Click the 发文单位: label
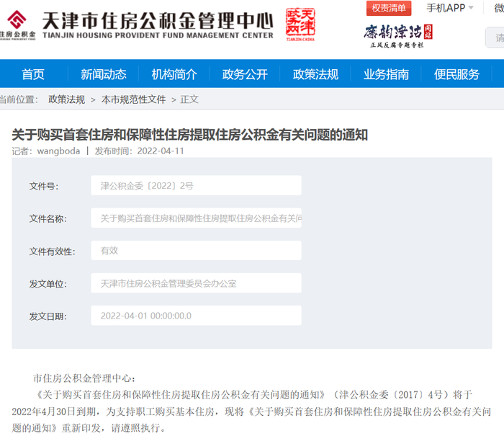504x436 pixels. pyautogui.click(x=48, y=284)
